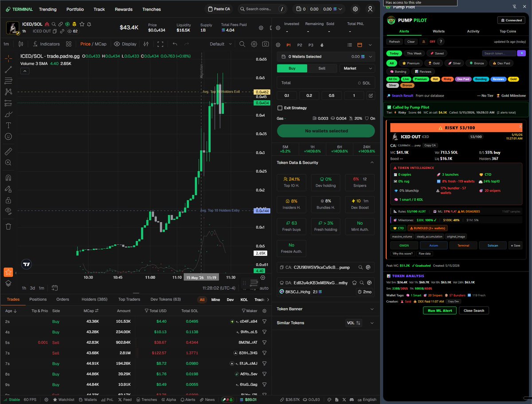Click the Search token field in Pump Pilot

click(500, 53)
